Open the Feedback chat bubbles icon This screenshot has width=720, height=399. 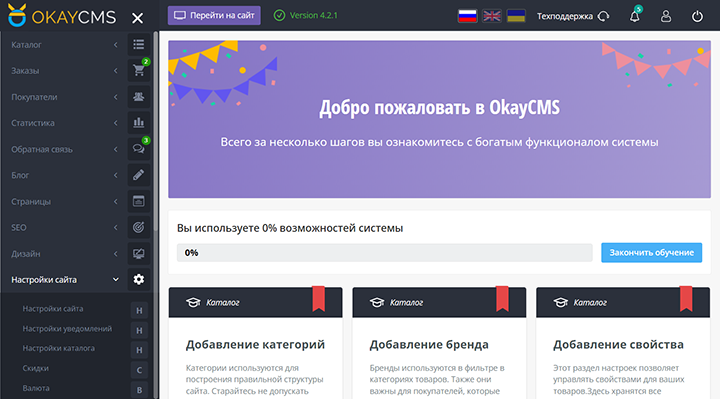(139, 149)
